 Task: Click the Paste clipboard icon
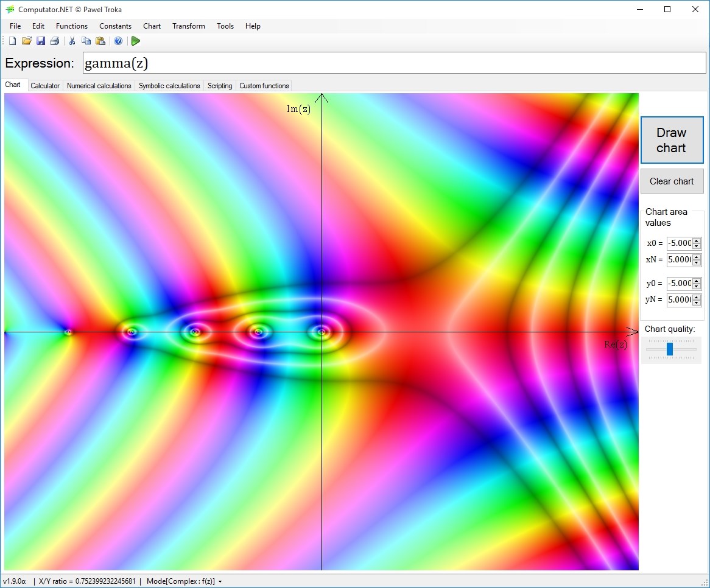pos(100,41)
